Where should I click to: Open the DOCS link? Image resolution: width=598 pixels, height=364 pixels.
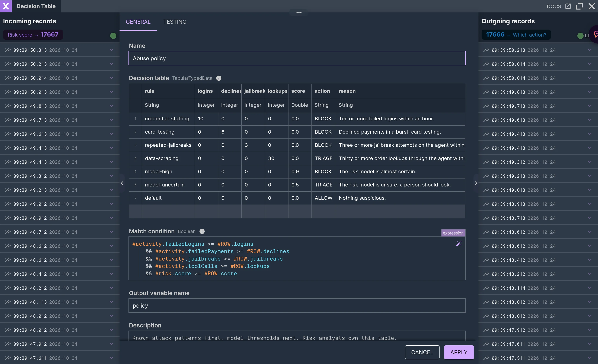click(x=554, y=6)
